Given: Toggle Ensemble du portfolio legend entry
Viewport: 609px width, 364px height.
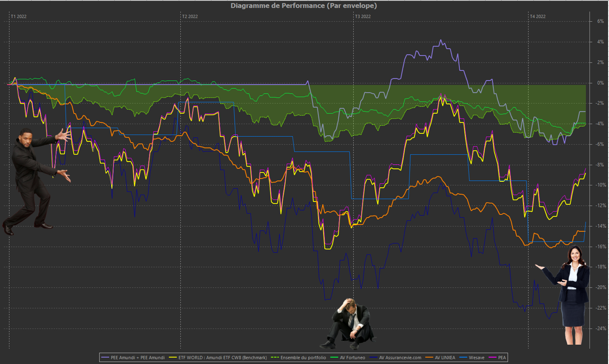Looking at the screenshot, I should (x=298, y=358).
